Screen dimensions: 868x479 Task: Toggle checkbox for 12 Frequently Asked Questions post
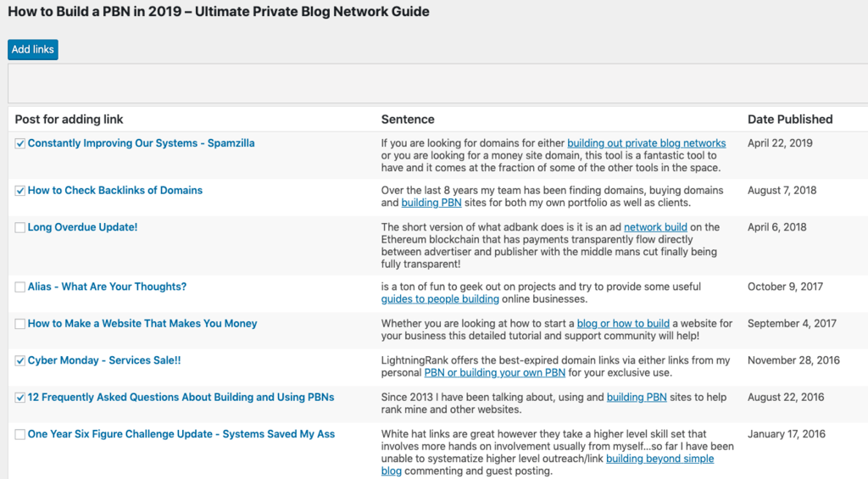pyautogui.click(x=20, y=398)
